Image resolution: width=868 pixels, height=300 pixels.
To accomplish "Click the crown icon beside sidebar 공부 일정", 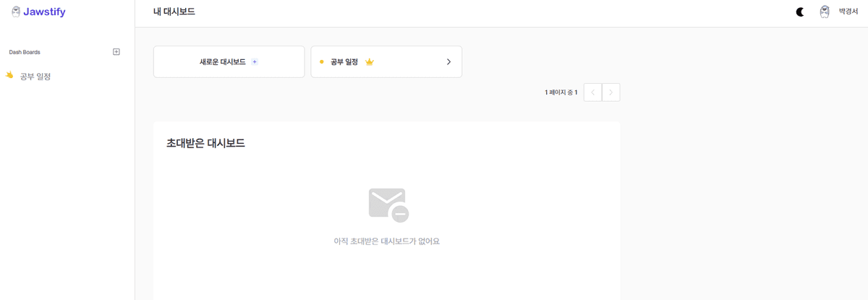I will 9,75.
